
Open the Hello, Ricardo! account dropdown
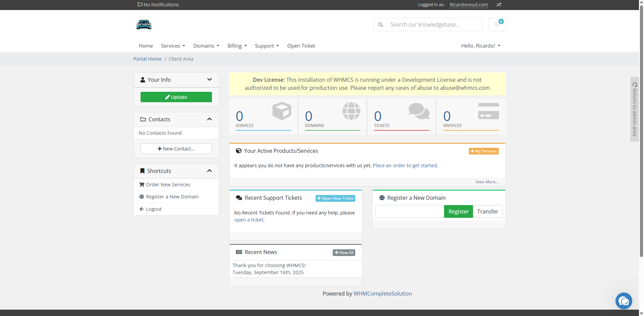pos(480,46)
